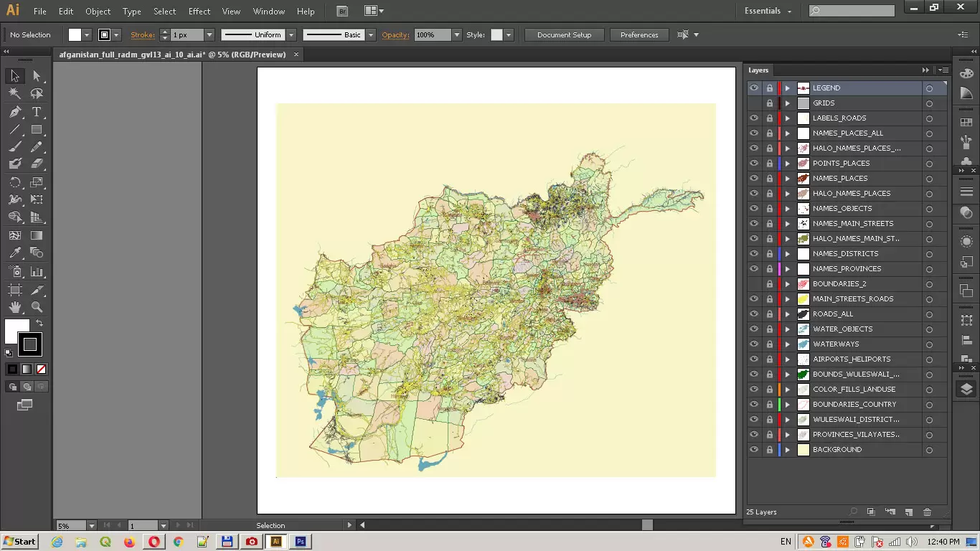Select the Rotate tool
This screenshot has width=980, height=551.
15,182
